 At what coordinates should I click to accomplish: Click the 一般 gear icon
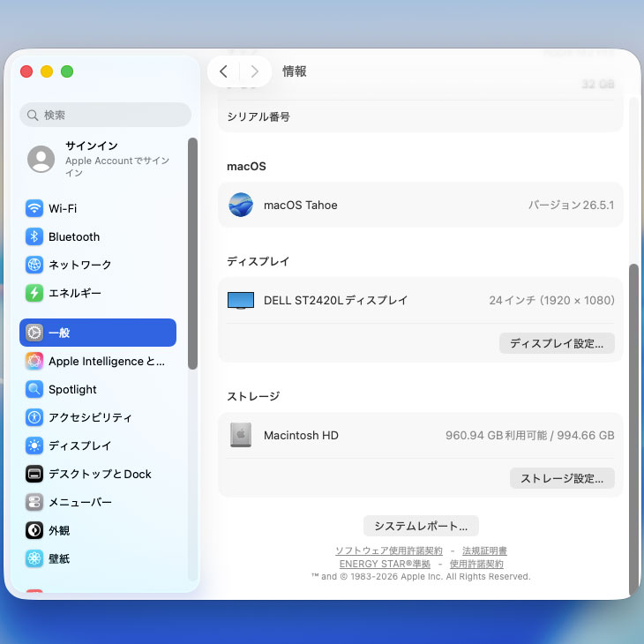click(x=34, y=333)
